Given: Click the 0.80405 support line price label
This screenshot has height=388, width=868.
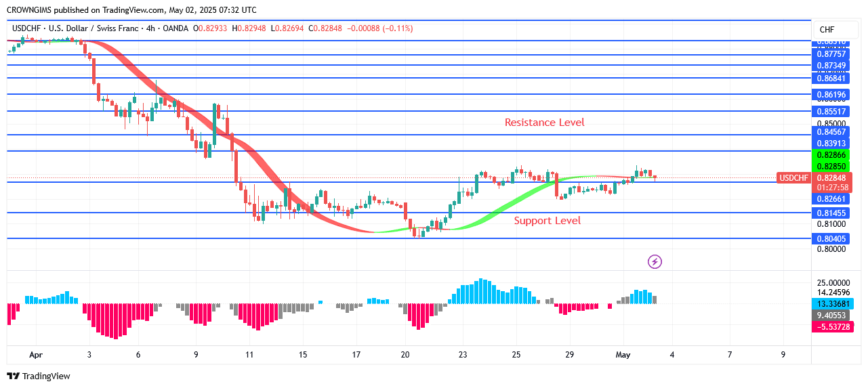Looking at the screenshot, I should pos(831,239).
